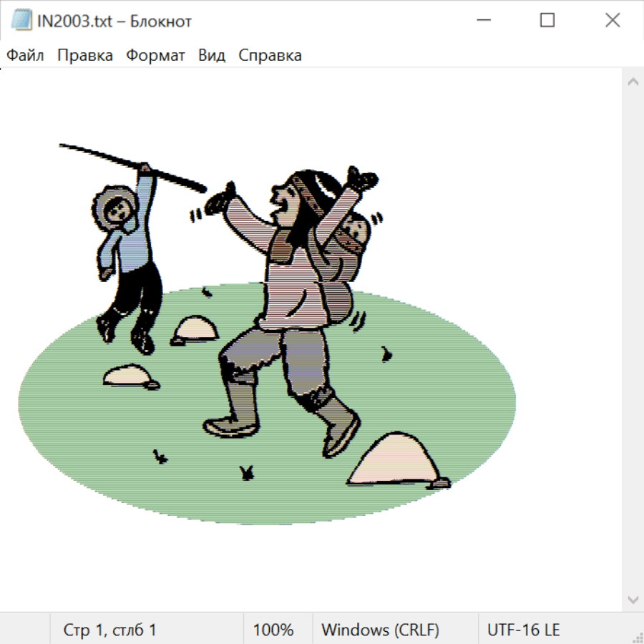Click the UTF-16 LE encoding indicator

click(523, 630)
